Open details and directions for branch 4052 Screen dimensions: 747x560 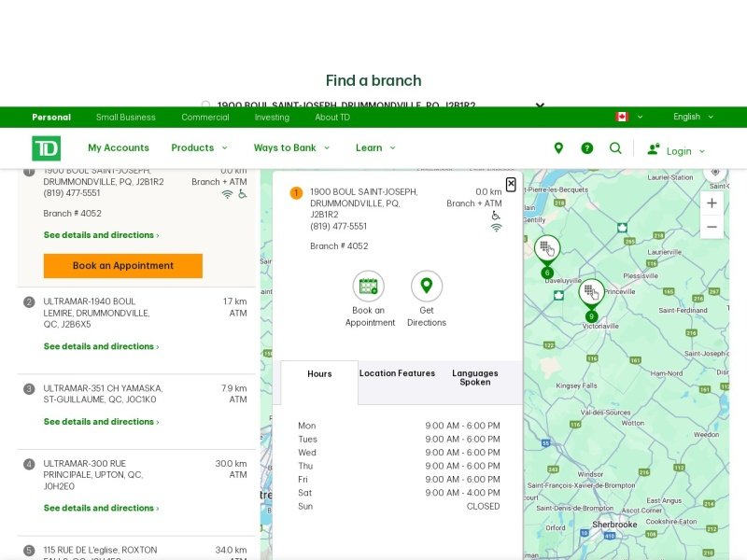(102, 235)
